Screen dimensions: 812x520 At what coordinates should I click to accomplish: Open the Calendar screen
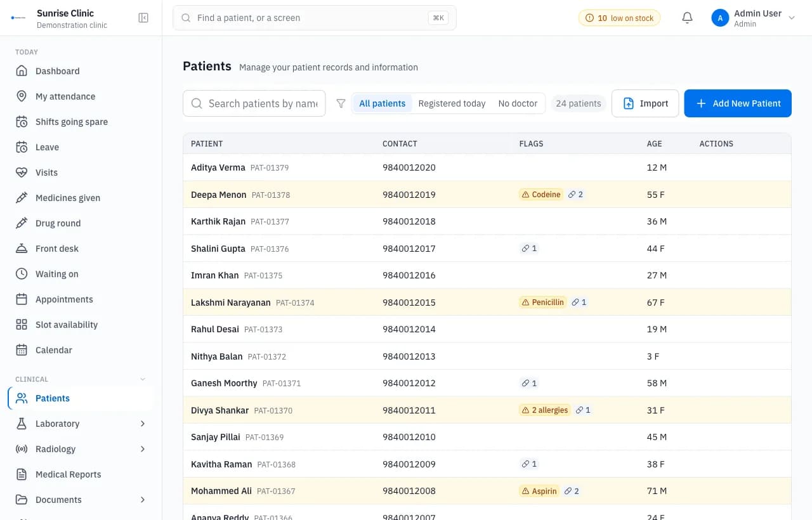[x=81, y=350]
